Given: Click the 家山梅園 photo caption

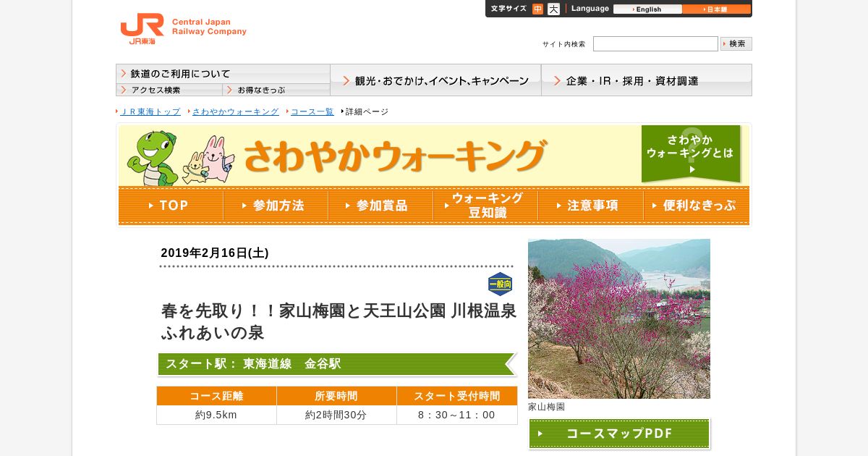Looking at the screenshot, I should pos(546,407).
